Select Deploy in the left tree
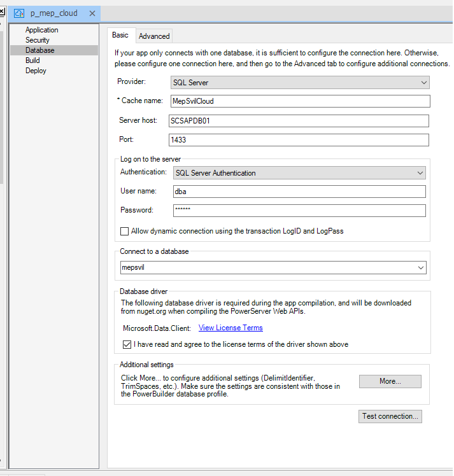Viewport: 454px width, 476px height. coord(36,71)
